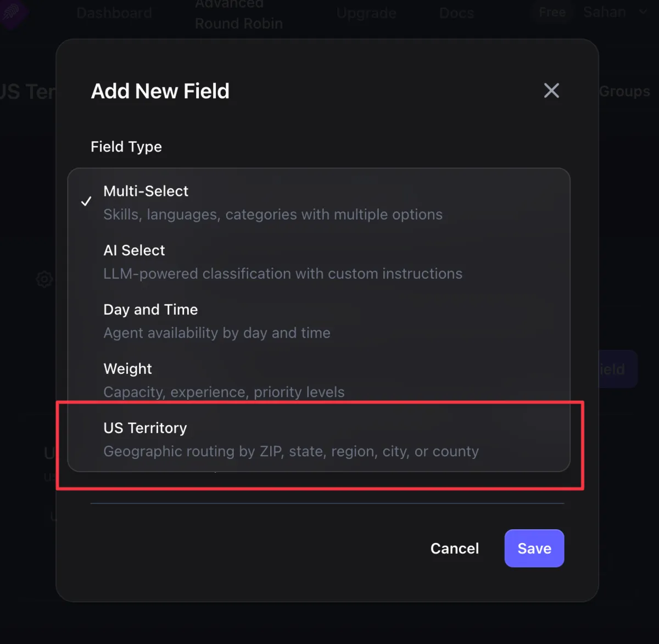Select the US Territory field type
This screenshot has width=659, height=644.
coord(220,439)
